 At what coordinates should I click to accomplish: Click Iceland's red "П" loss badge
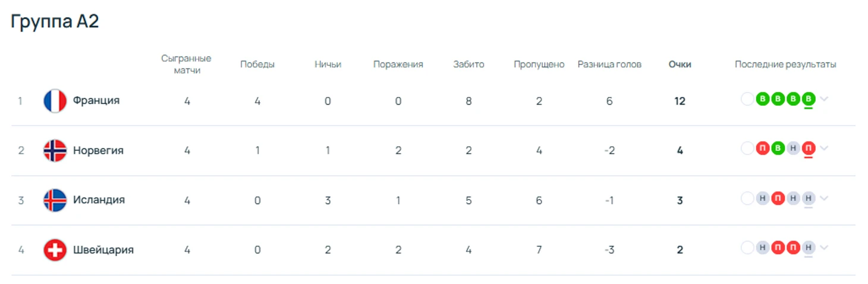pyautogui.click(x=778, y=198)
